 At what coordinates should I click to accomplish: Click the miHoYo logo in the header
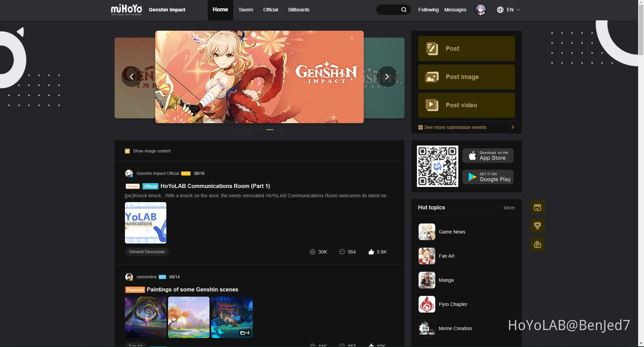click(x=126, y=9)
